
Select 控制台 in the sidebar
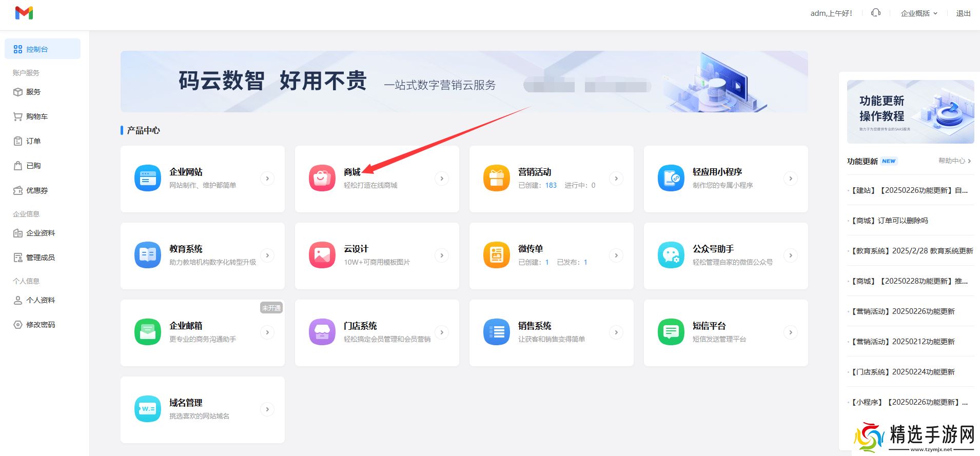pyautogui.click(x=43, y=49)
